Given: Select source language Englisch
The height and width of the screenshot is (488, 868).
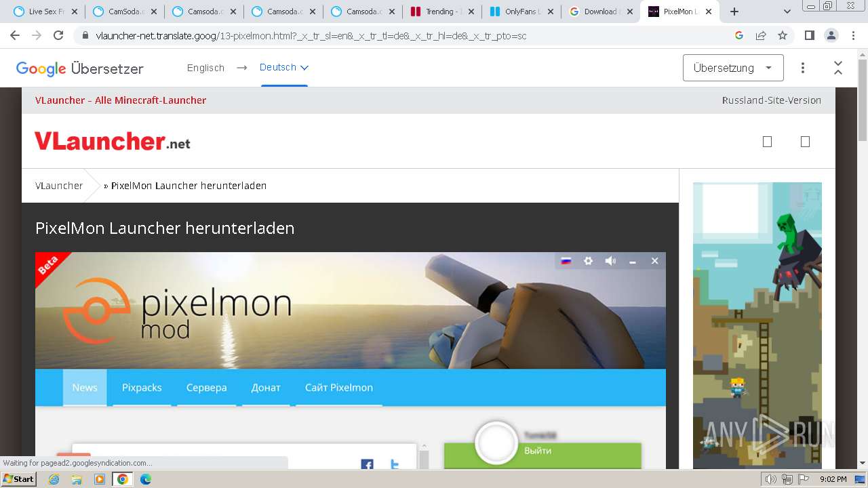Looking at the screenshot, I should [205, 68].
